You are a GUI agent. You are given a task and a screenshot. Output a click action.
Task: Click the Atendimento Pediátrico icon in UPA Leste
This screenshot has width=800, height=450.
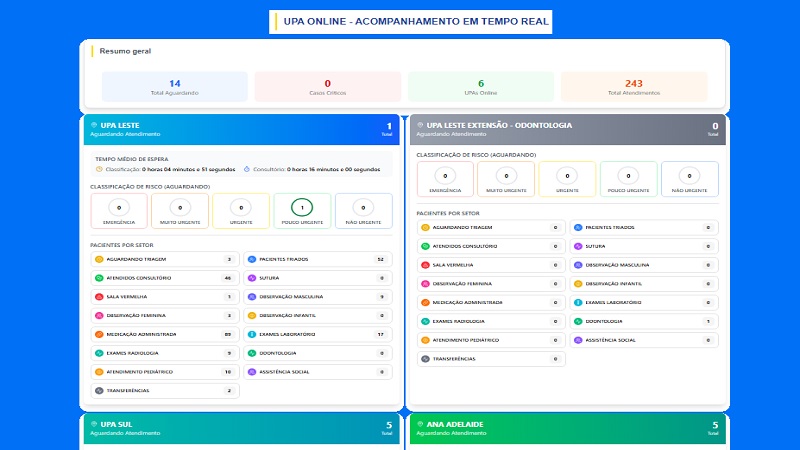pyautogui.click(x=99, y=372)
